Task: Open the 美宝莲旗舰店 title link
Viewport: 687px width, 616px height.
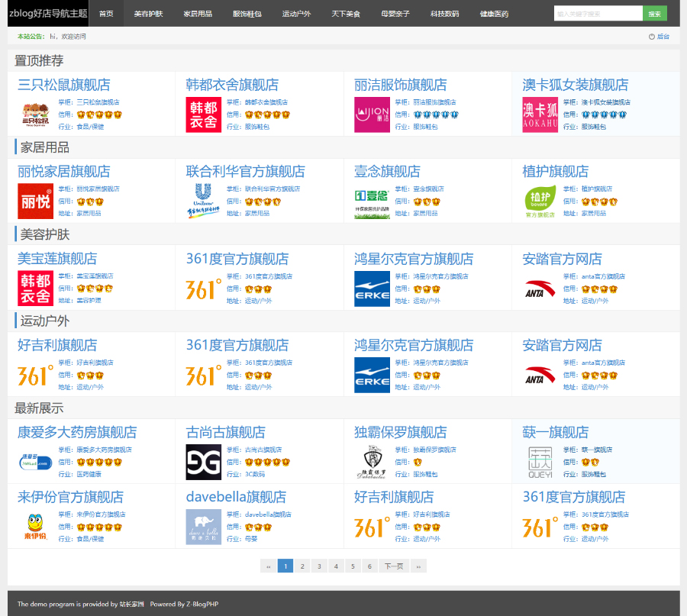Action: click(57, 258)
